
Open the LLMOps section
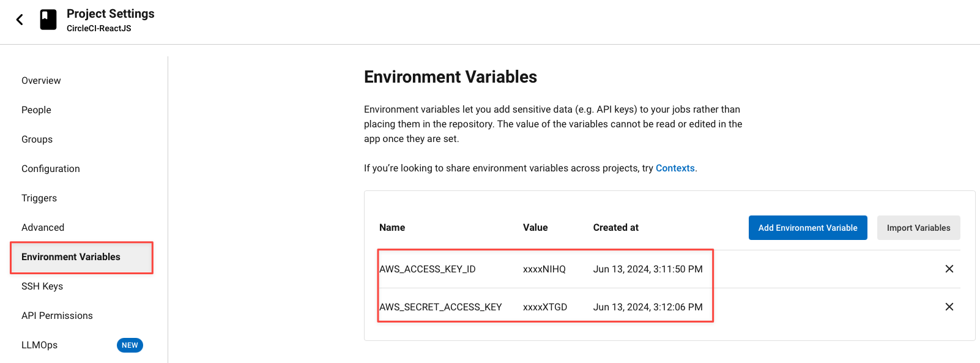pos(40,345)
